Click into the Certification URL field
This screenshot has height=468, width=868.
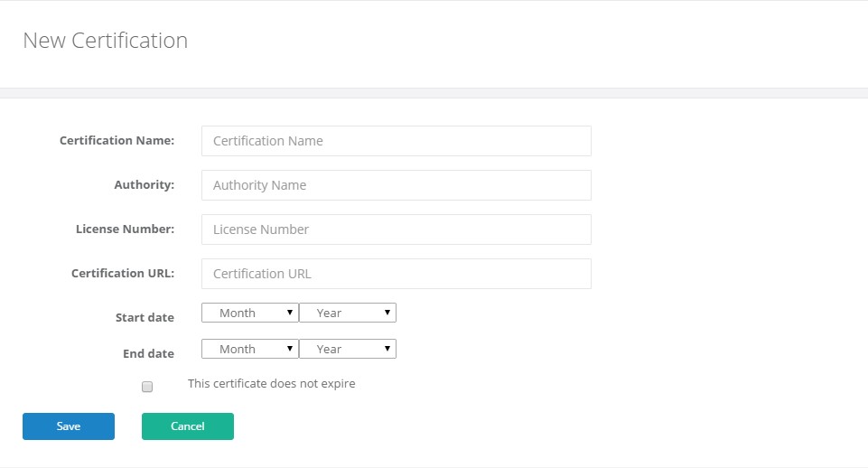click(x=396, y=274)
